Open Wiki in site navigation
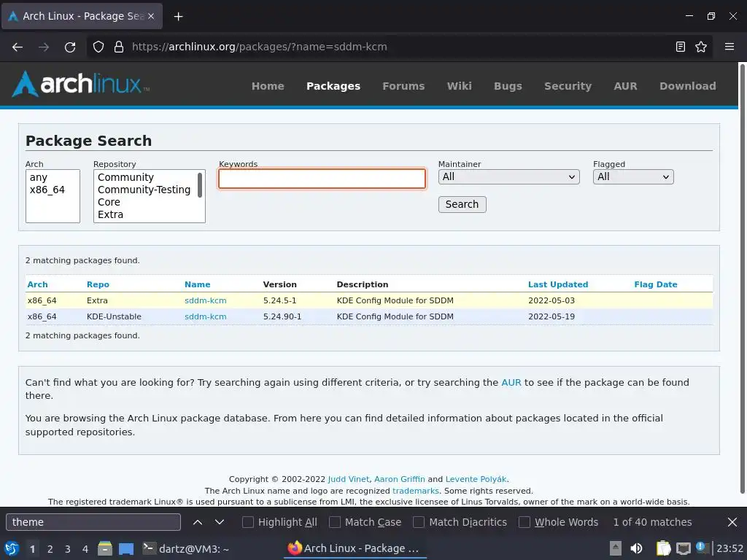 click(x=460, y=86)
